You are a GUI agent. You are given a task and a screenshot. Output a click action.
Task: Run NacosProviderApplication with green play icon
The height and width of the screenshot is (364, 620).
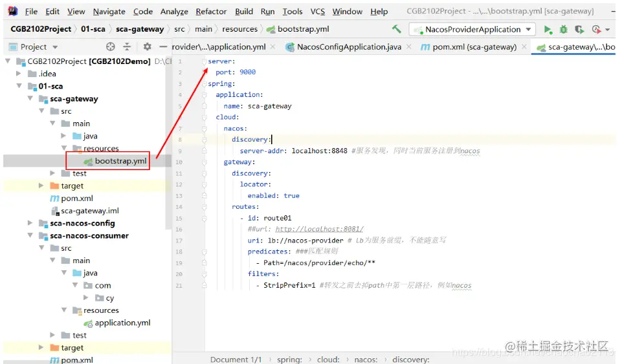tap(548, 29)
